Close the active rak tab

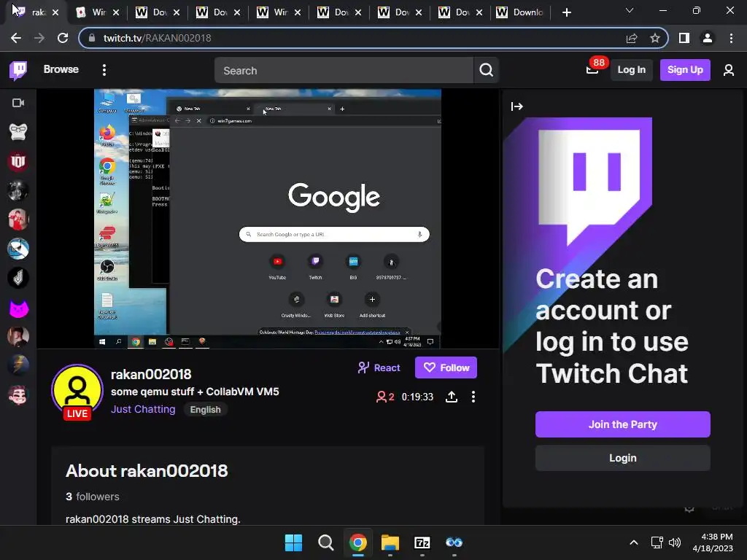coord(55,12)
